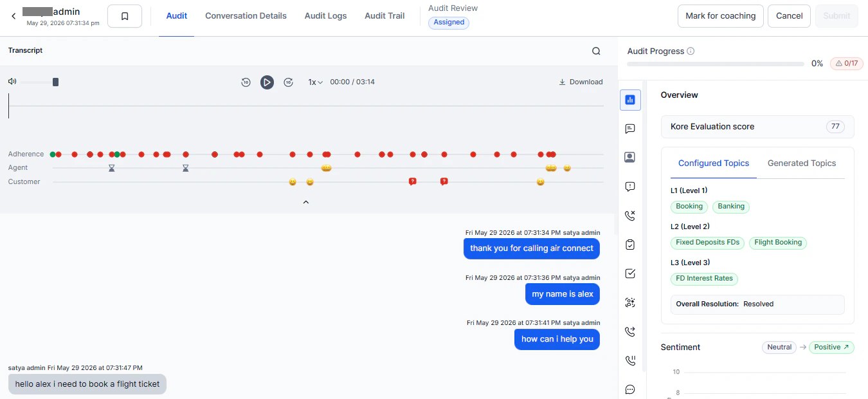868x399 pixels.
Task: Open the Conversation Details tab
Action: pyautogui.click(x=246, y=16)
